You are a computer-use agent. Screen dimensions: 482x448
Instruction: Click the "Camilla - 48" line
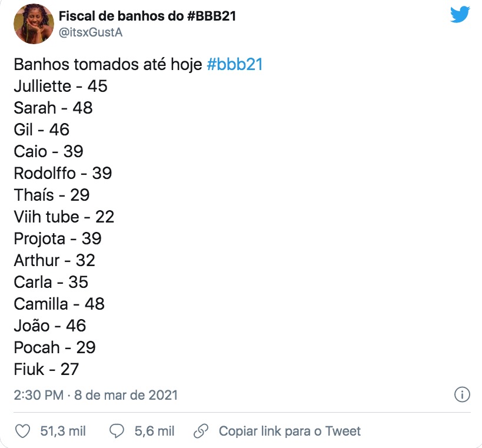[59, 304]
